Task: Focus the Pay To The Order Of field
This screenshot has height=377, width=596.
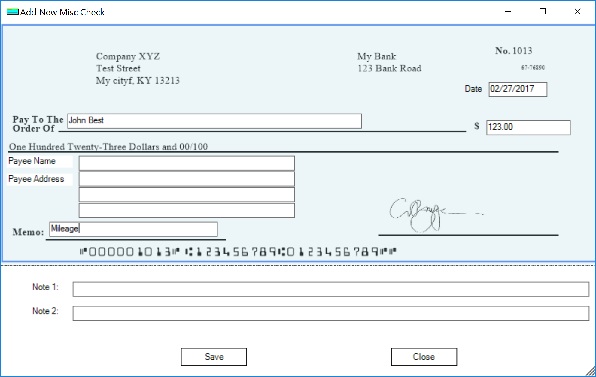Action: point(214,121)
